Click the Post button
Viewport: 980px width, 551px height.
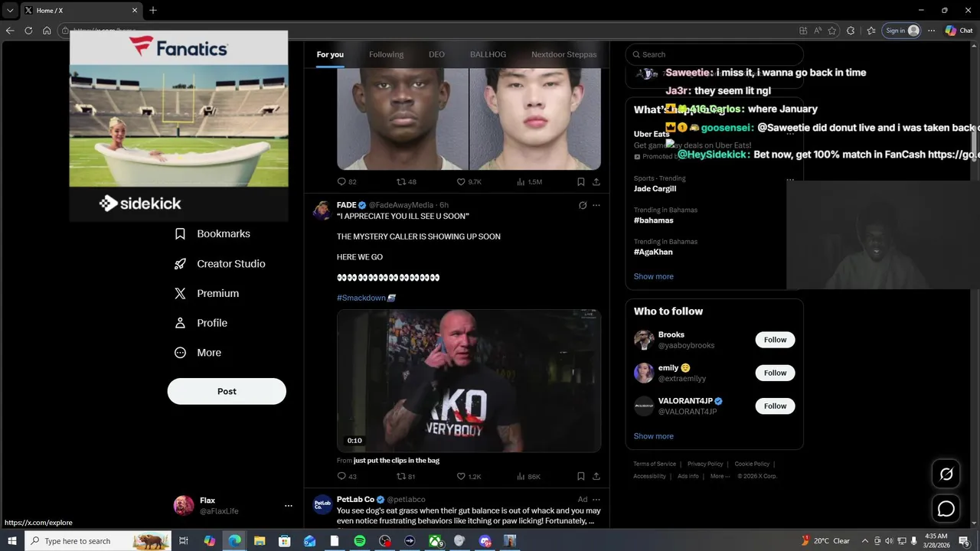[227, 391]
